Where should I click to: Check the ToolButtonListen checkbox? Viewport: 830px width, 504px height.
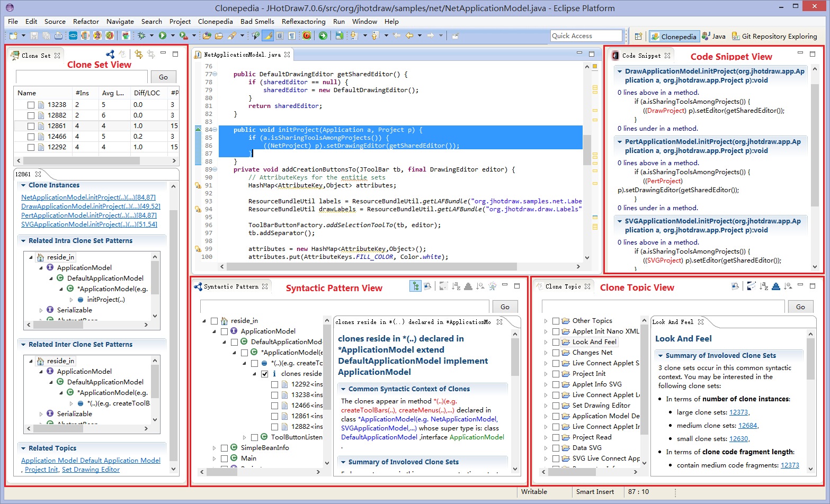coord(254,437)
